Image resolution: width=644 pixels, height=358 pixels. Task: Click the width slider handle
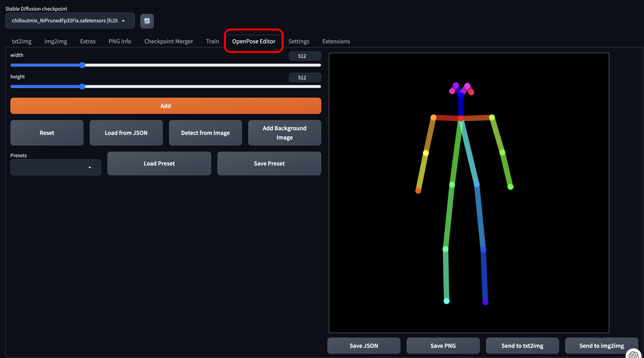click(82, 65)
